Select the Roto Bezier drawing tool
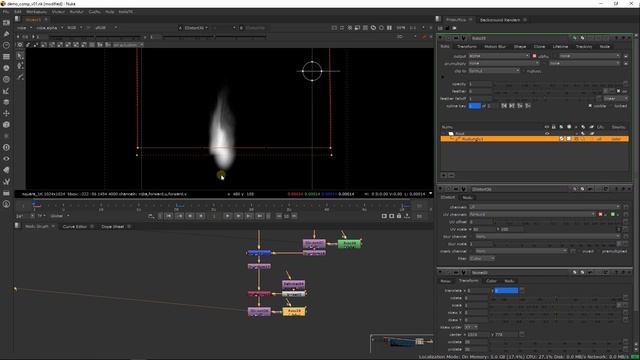Image resolution: width=640 pixels, height=360 pixels. (x=20, y=77)
